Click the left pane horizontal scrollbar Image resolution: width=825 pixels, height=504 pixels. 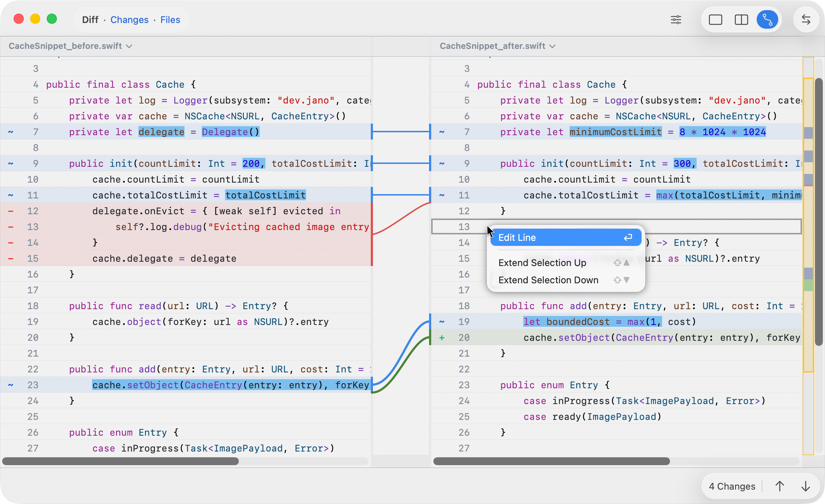pos(120,461)
